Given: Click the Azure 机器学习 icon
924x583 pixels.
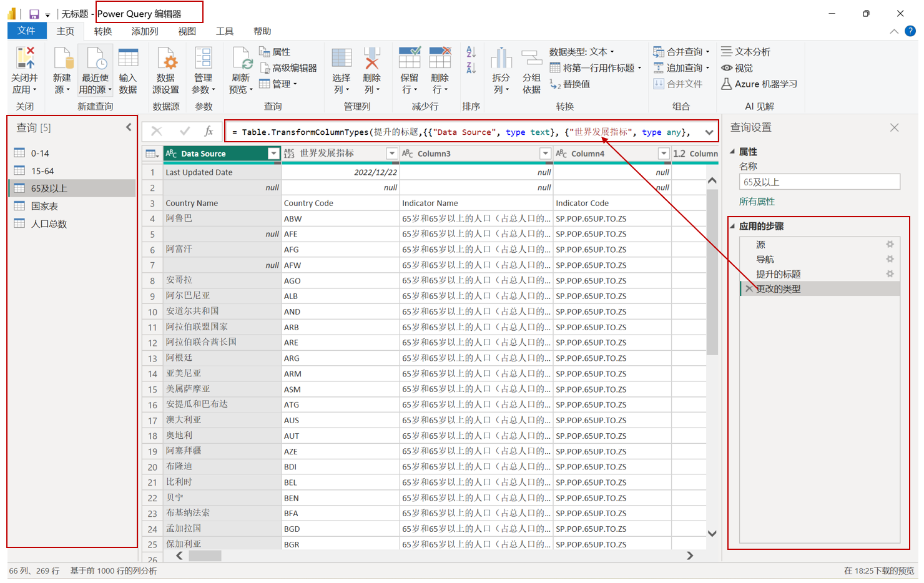Looking at the screenshot, I should point(759,84).
